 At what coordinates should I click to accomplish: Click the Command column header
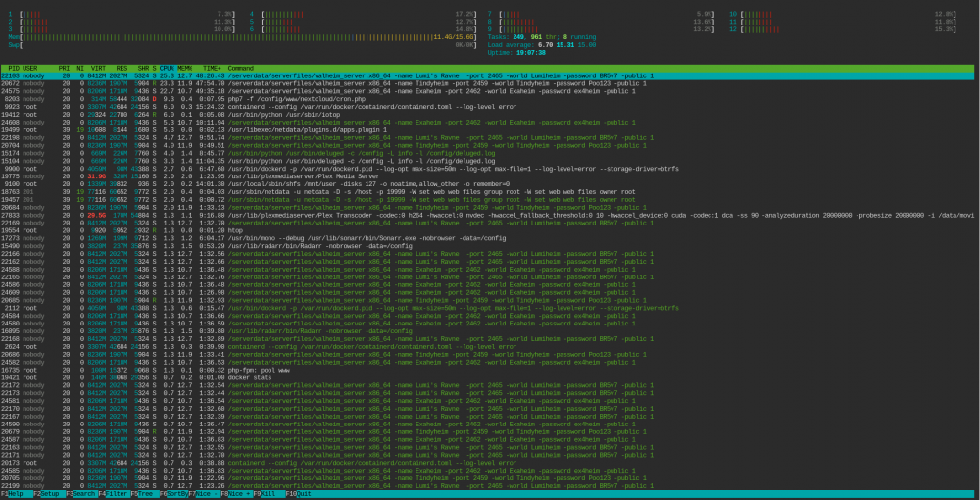241,68
